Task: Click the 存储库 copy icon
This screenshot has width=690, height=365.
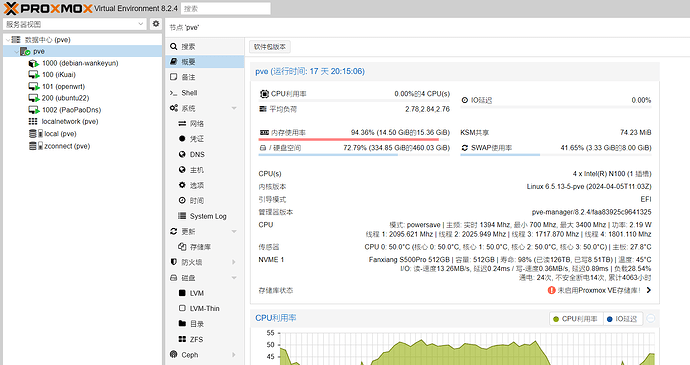Action: [182, 247]
